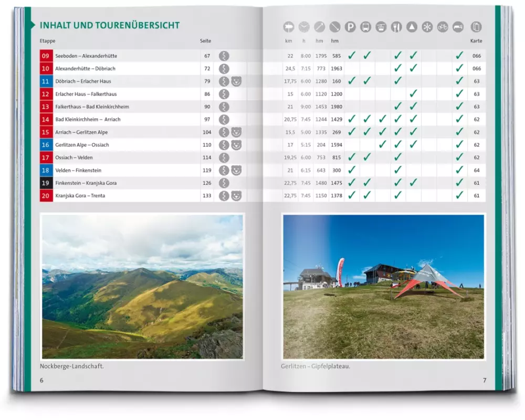This screenshot has width=525, height=420.
Task: Open stage 'Ossiach – Velden'
Action: point(75,157)
